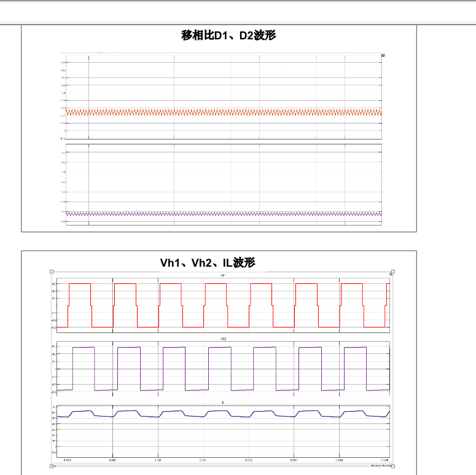Click the small icon at D1 scope's top-right corner

(x=383, y=56)
